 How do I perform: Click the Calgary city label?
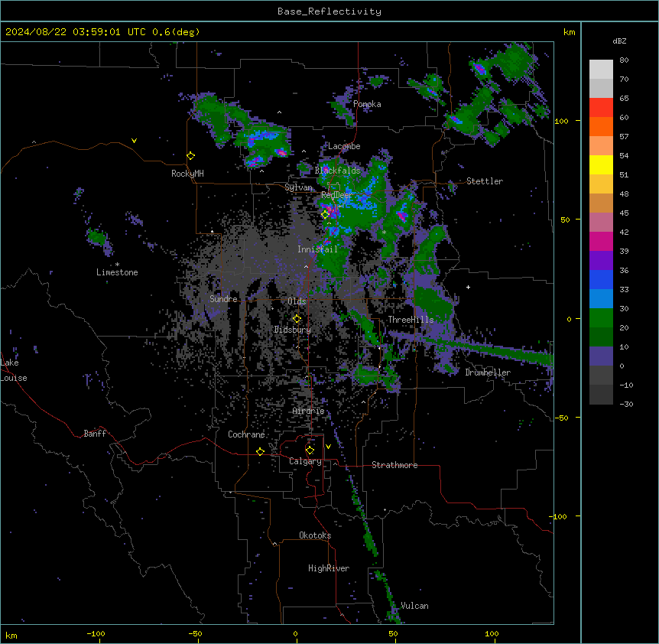coord(305,461)
